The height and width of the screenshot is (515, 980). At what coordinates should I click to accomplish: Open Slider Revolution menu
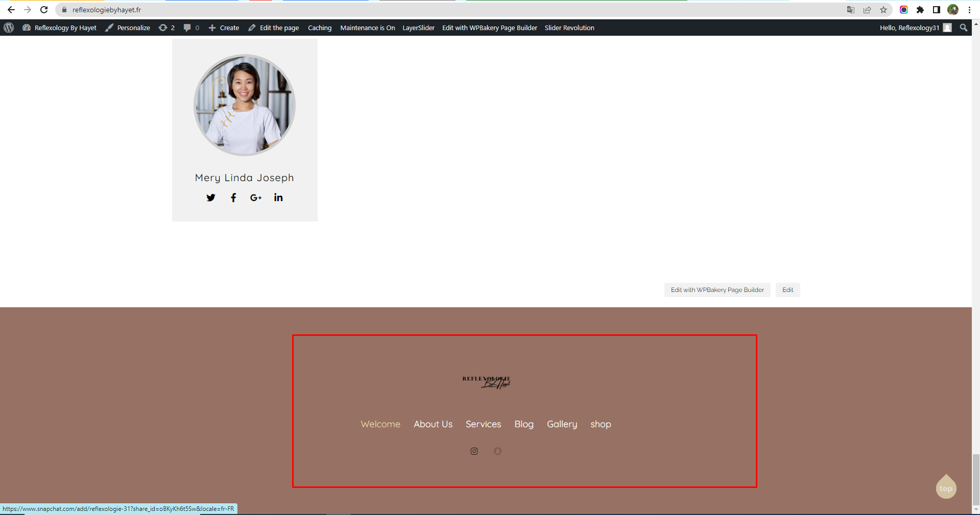point(569,28)
